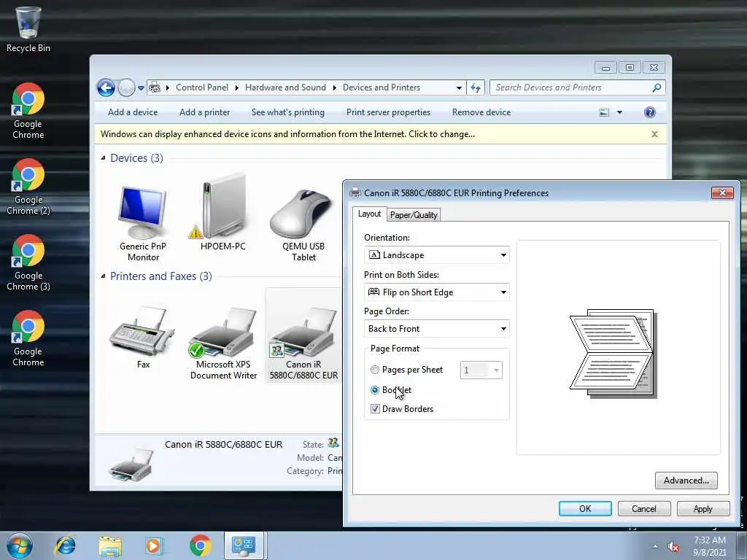
Task: Collapse the Printers and Faxes (3) group
Action: pos(103,276)
